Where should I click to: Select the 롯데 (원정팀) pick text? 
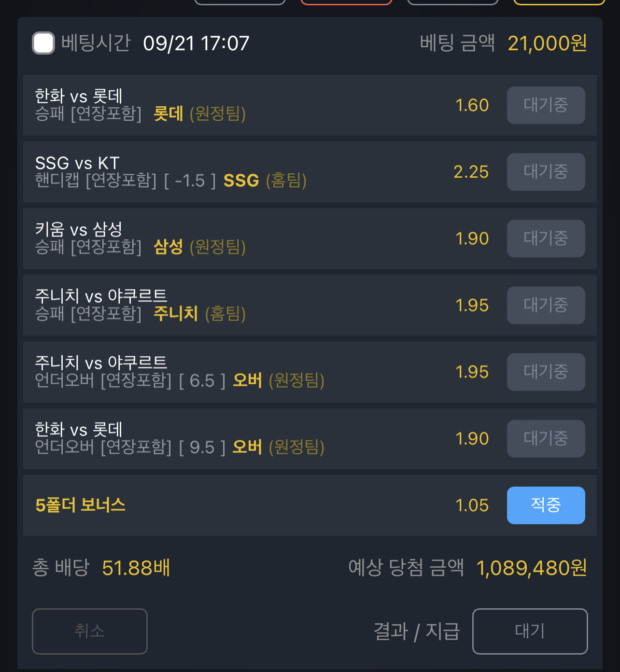pos(199,114)
